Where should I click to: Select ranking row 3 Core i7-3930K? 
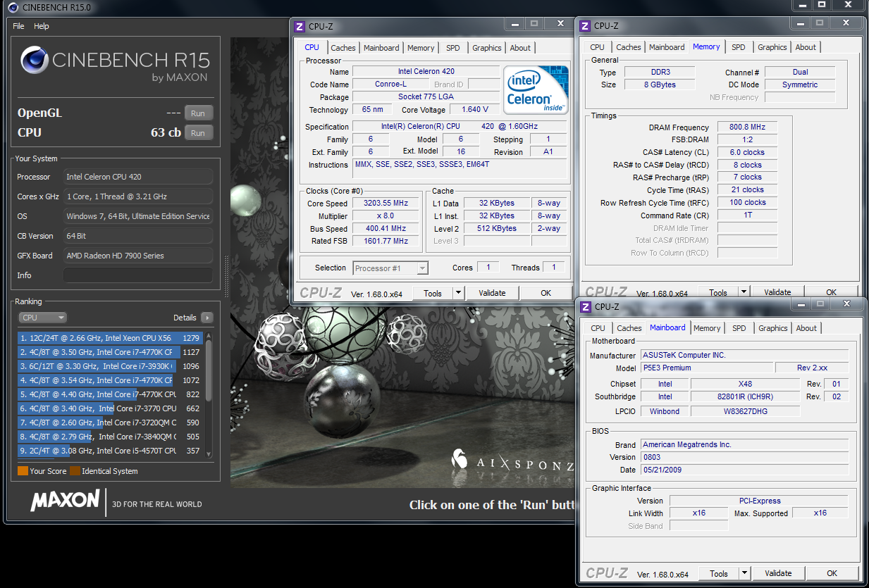click(x=111, y=366)
